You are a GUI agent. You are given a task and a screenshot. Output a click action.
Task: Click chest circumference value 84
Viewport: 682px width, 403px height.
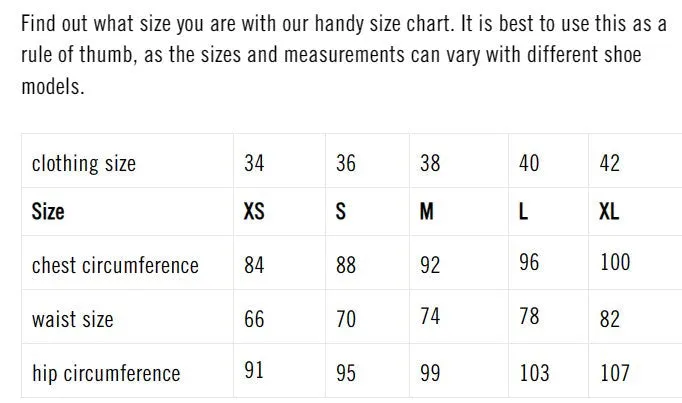point(254,265)
